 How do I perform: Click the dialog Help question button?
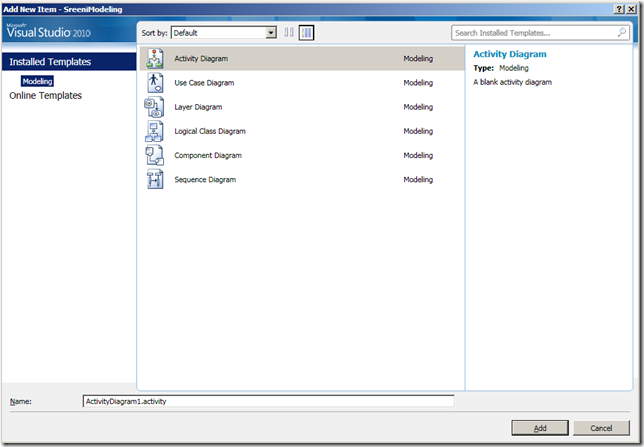[619, 9]
